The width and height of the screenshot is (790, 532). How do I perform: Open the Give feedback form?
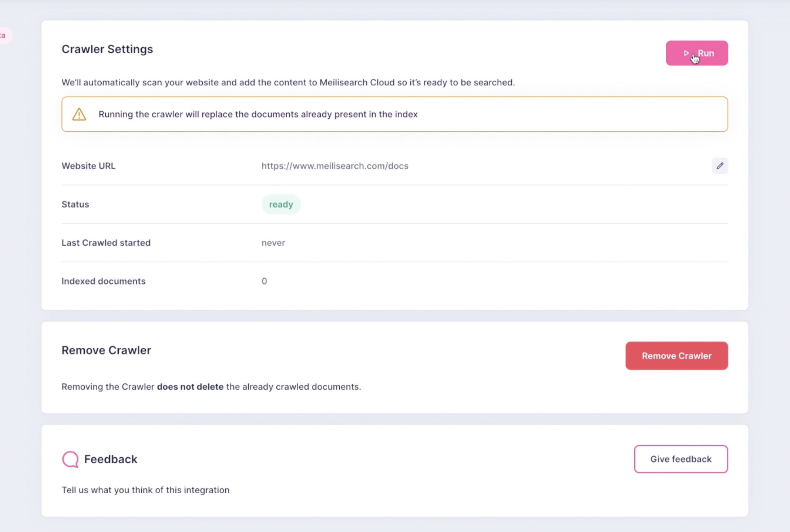coord(681,459)
